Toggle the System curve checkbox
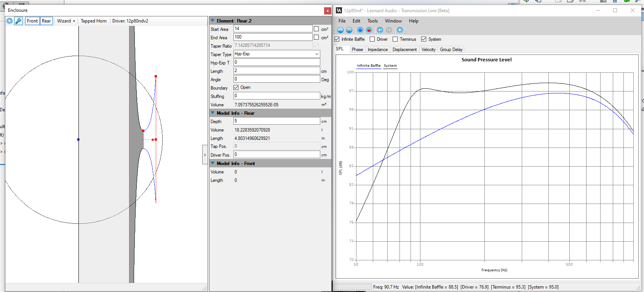644x292 pixels. 424,39
